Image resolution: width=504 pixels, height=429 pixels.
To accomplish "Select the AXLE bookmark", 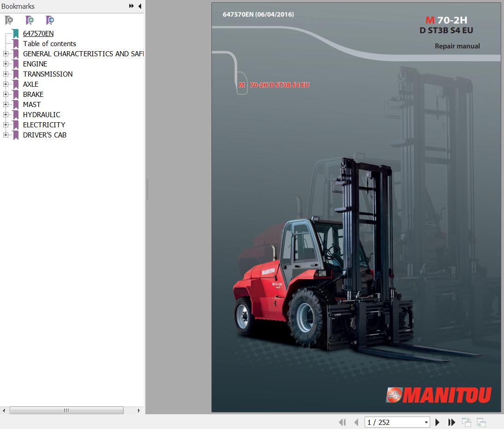I will [x=30, y=84].
